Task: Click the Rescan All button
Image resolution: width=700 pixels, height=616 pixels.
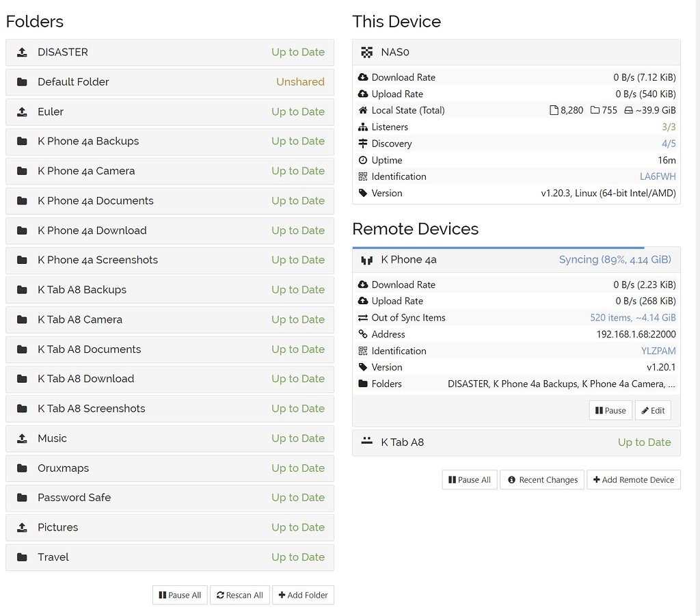Action: click(x=240, y=595)
